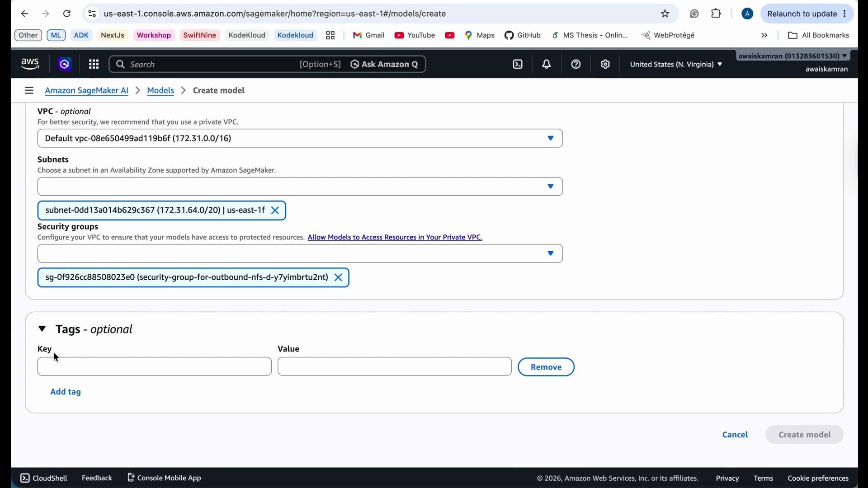This screenshot has height=488, width=868.
Task: Open the WebProtégé bookmark
Action: coord(669,35)
